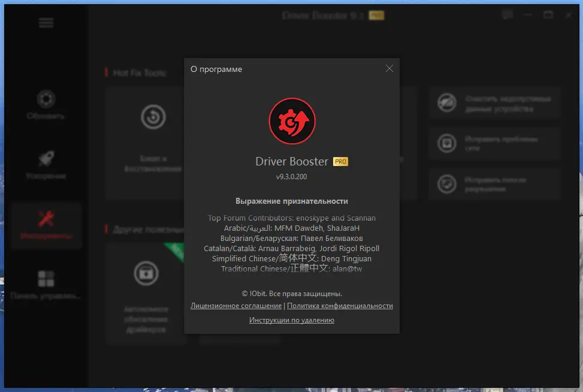Click the PRO badge beside Driver Booster name
This screenshot has height=392, width=583.
tap(340, 161)
